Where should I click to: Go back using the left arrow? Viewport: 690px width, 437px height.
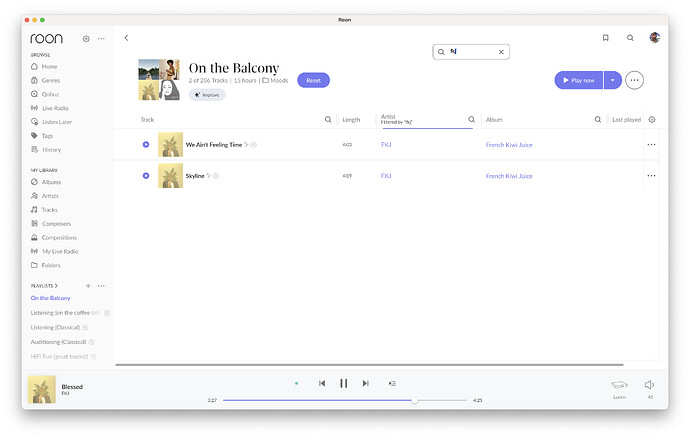coord(126,38)
